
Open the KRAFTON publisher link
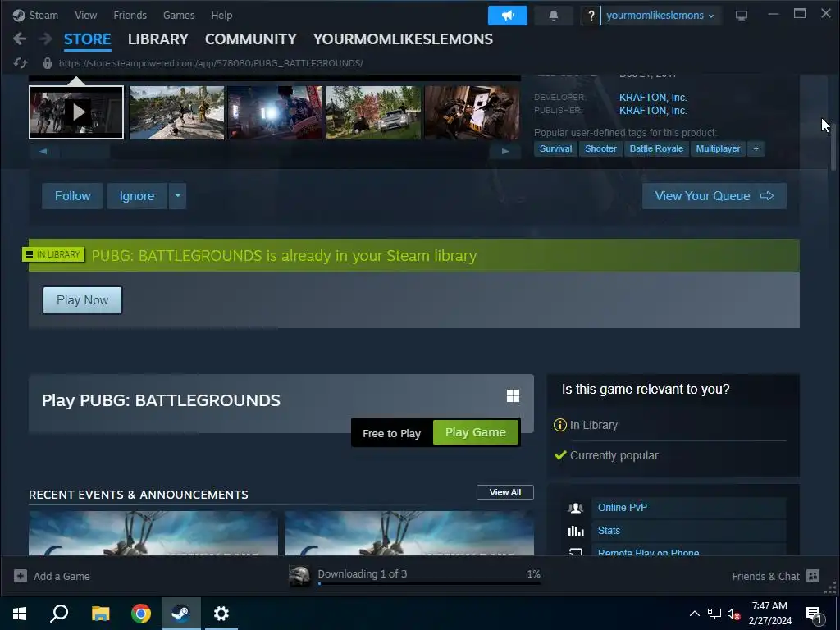tap(653, 111)
